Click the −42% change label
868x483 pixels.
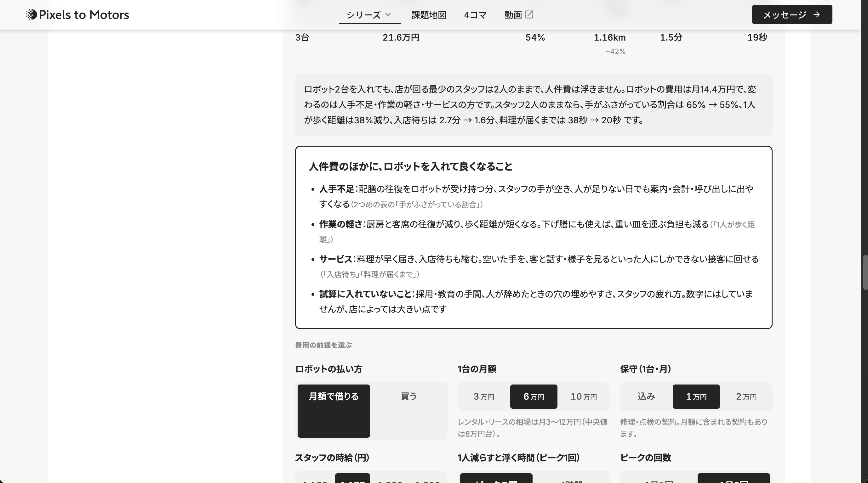coord(616,52)
